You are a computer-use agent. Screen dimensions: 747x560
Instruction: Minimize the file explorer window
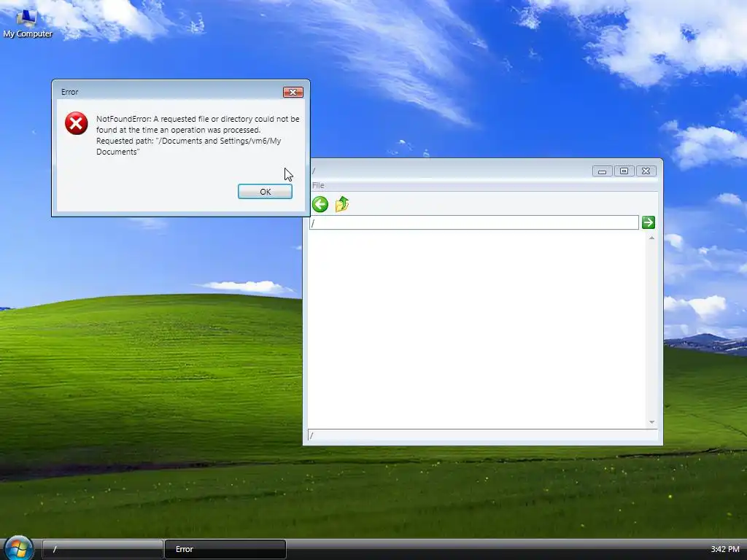(x=602, y=171)
